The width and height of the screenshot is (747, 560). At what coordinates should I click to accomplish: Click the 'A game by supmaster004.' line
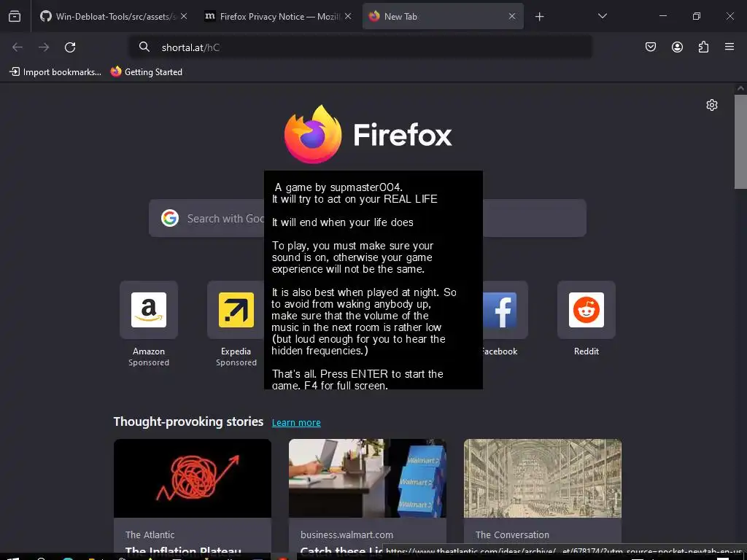(x=338, y=187)
